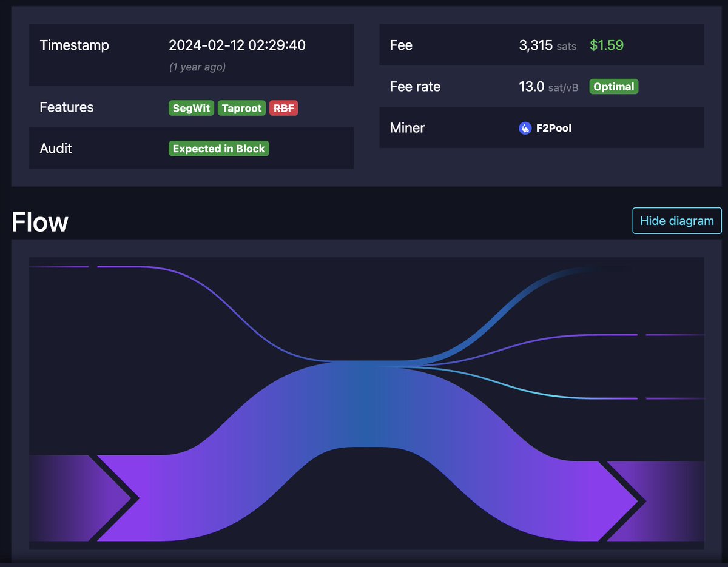Open the F2Pool miner link
This screenshot has height=567, width=728.
pos(553,128)
